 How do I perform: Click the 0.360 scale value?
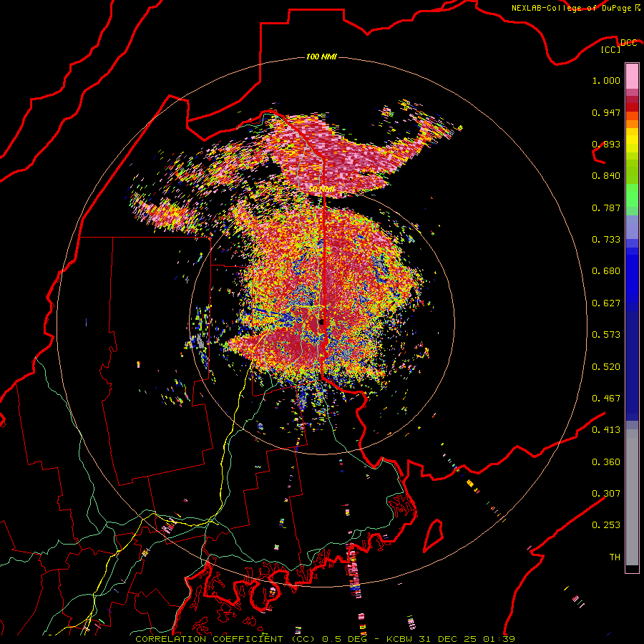pyautogui.click(x=606, y=462)
